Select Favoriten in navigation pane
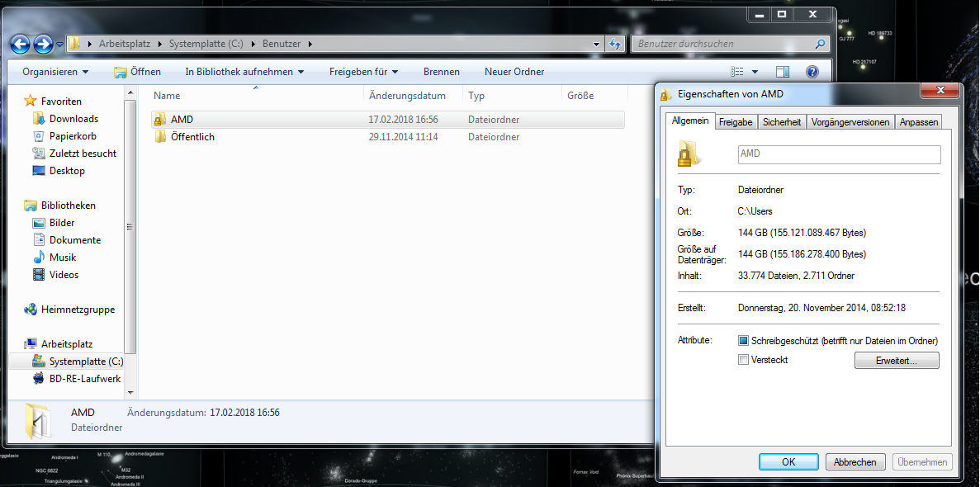The image size is (980, 487). click(53, 102)
